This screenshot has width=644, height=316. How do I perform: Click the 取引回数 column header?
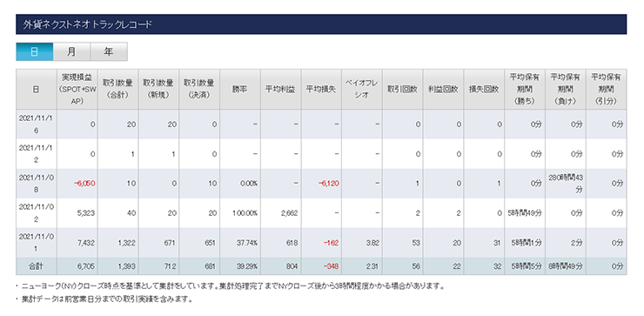(402, 89)
